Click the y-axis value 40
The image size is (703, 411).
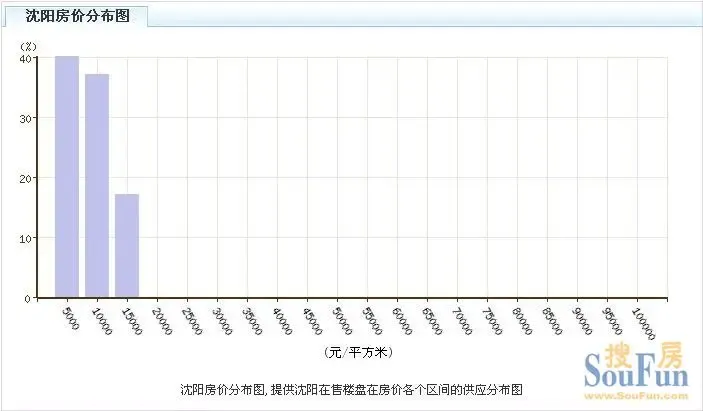pos(26,59)
